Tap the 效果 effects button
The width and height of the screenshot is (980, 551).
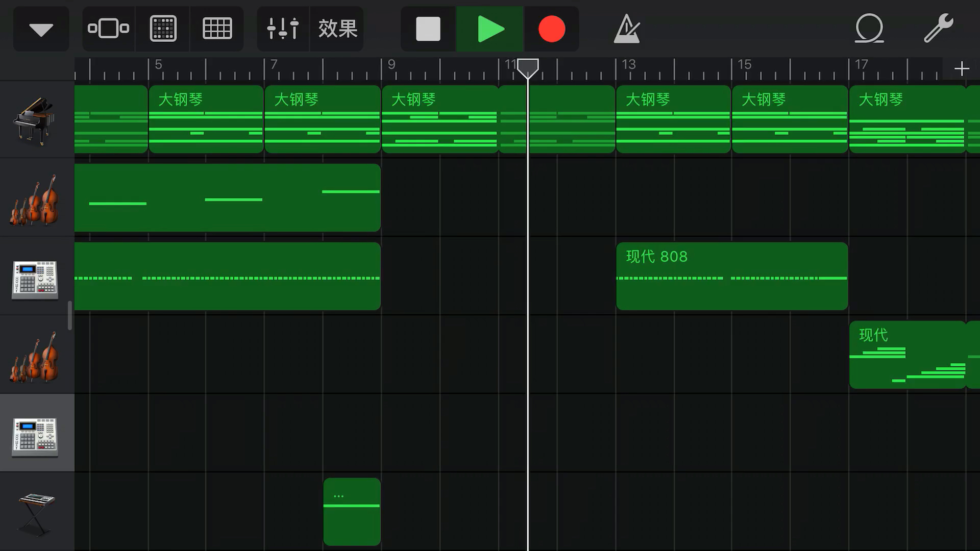(x=337, y=29)
